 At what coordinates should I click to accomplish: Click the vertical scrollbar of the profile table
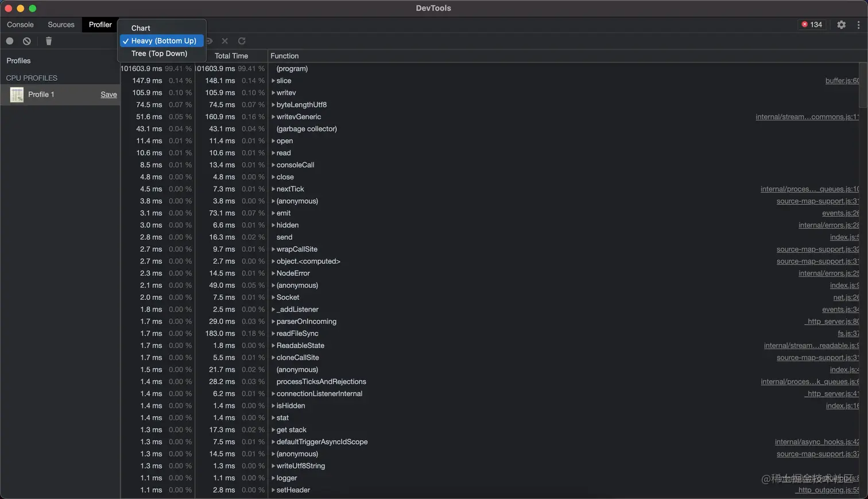[863, 85]
